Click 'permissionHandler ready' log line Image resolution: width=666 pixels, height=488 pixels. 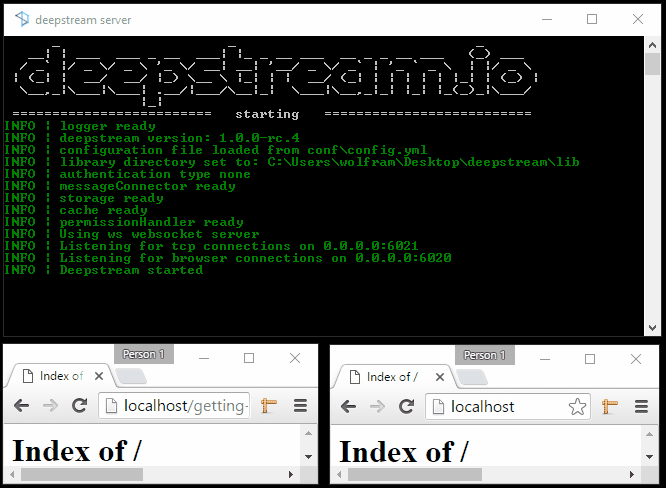coord(151,222)
